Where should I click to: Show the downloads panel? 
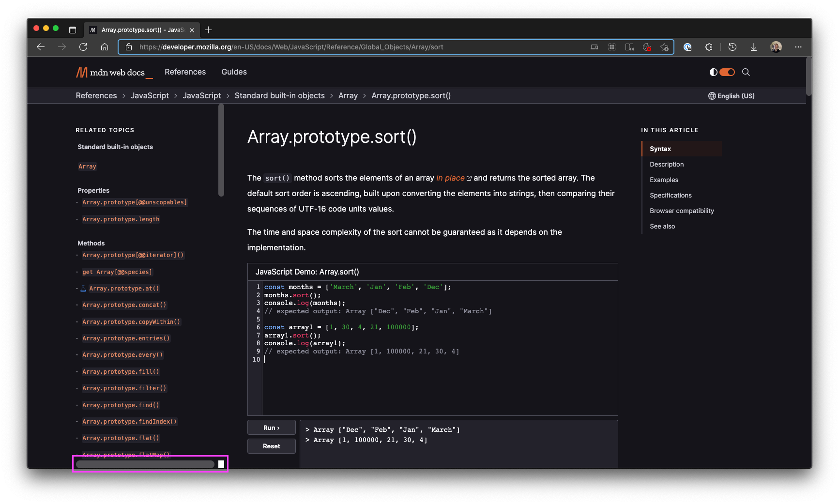pos(754,47)
